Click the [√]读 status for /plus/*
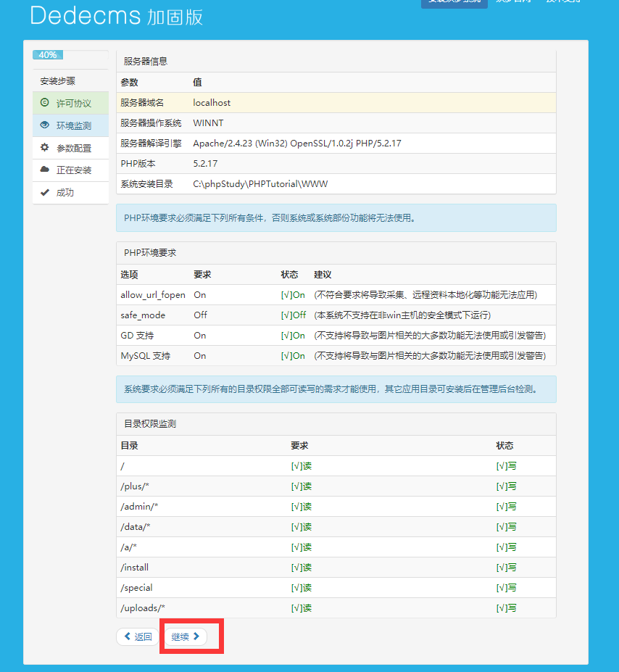 tap(302, 486)
